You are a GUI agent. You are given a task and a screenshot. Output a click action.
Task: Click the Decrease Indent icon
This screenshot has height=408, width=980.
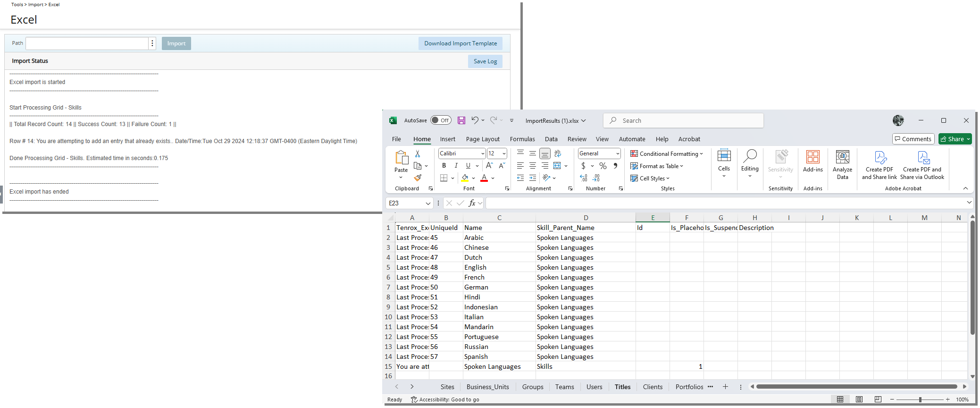520,178
